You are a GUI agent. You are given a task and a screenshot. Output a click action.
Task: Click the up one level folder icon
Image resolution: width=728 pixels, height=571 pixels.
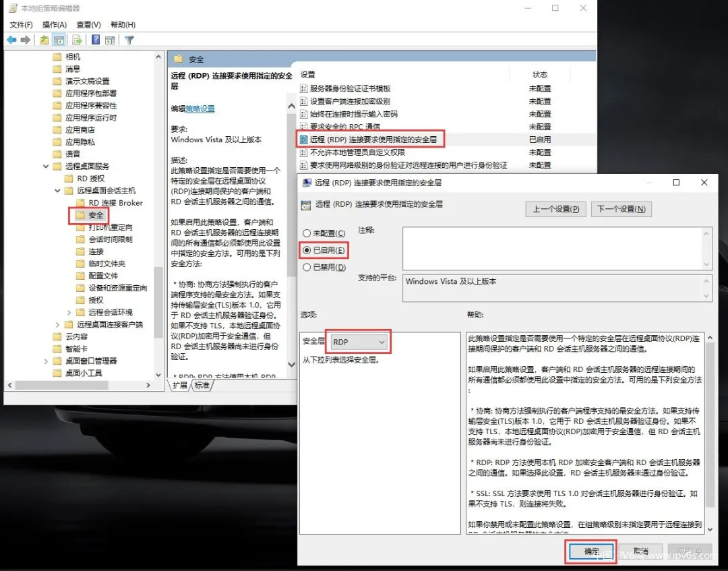pos(44,39)
